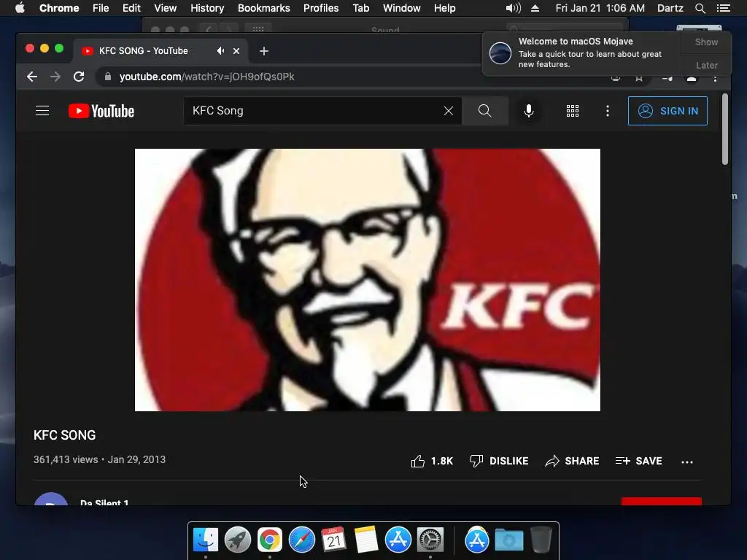Go forward with the browser arrow

pyautogui.click(x=55, y=77)
